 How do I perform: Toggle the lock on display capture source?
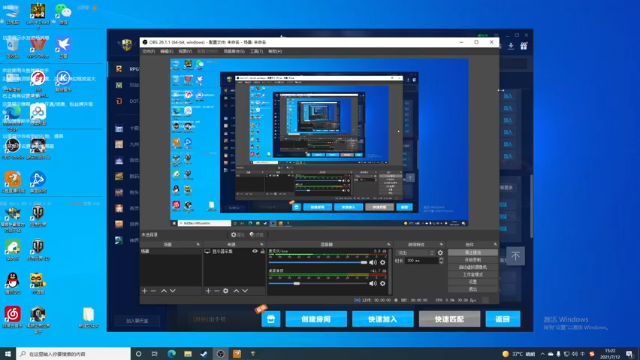262,251
